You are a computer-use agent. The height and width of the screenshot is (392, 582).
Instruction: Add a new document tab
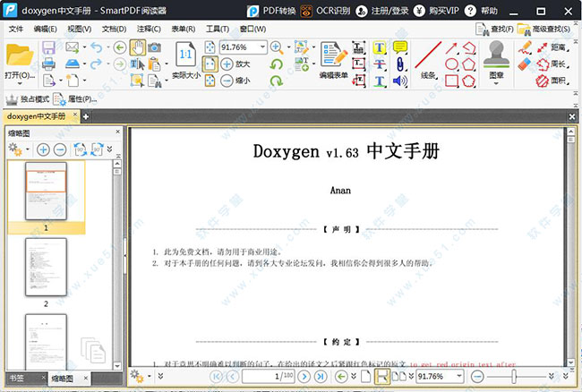pyautogui.click(x=86, y=117)
